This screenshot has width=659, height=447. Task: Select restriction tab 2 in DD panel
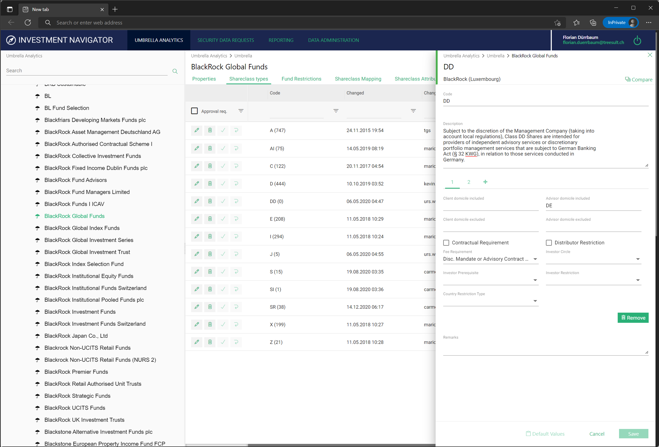coord(469,182)
